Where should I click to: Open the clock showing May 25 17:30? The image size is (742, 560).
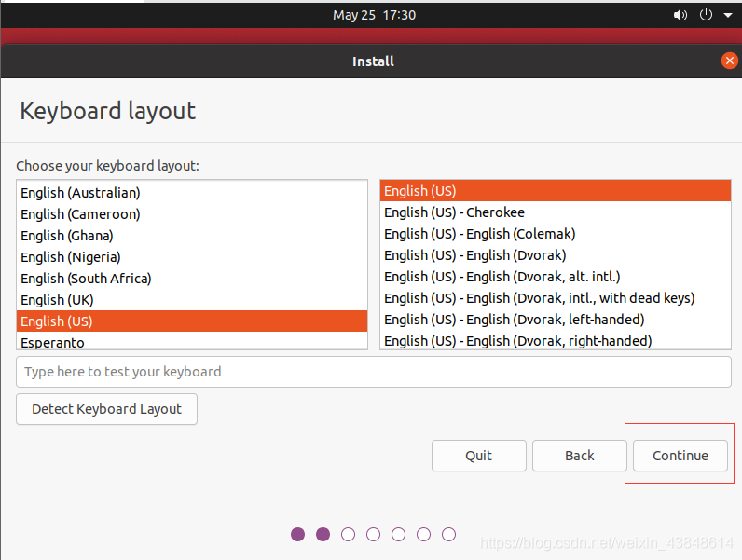click(x=374, y=15)
